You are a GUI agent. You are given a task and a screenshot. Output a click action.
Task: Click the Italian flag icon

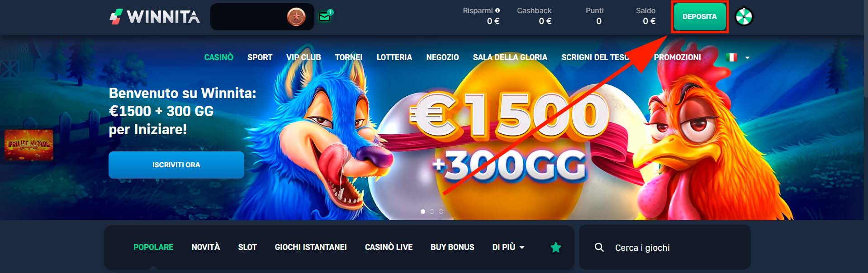tap(731, 57)
